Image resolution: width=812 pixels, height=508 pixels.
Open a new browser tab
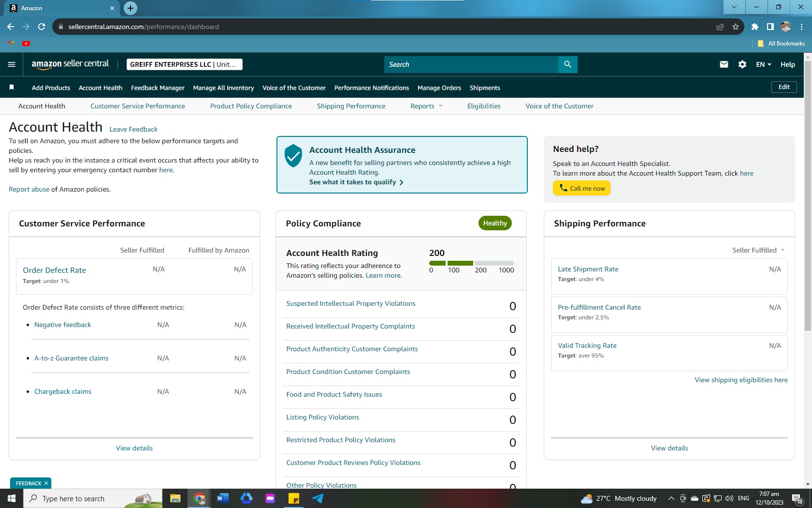coord(130,8)
